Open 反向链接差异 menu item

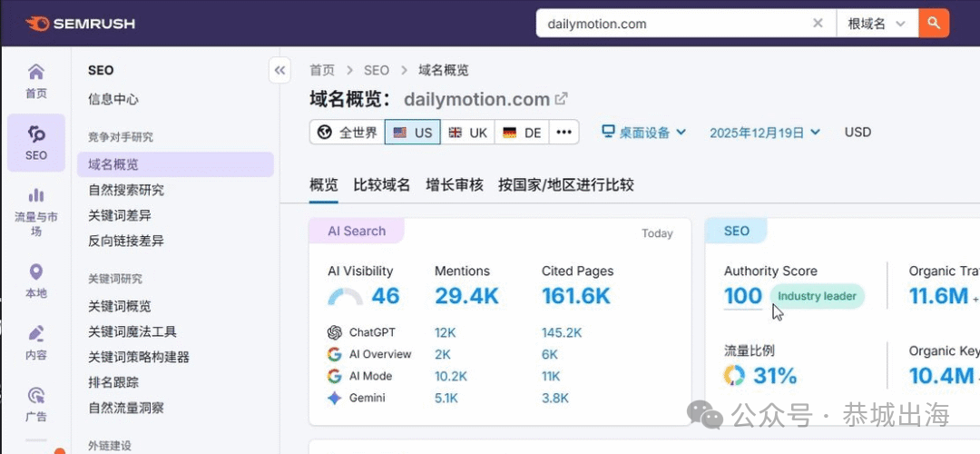coord(126,241)
